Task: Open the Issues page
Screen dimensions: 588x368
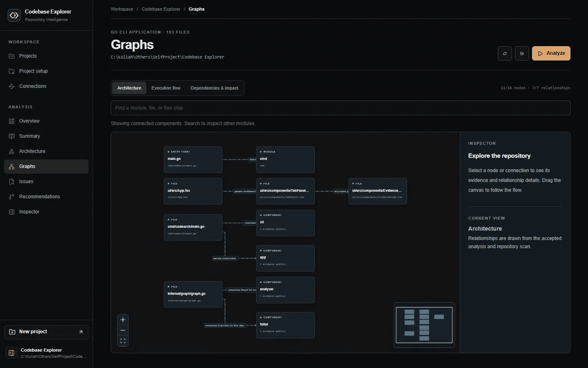Action: click(x=46, y=182)
